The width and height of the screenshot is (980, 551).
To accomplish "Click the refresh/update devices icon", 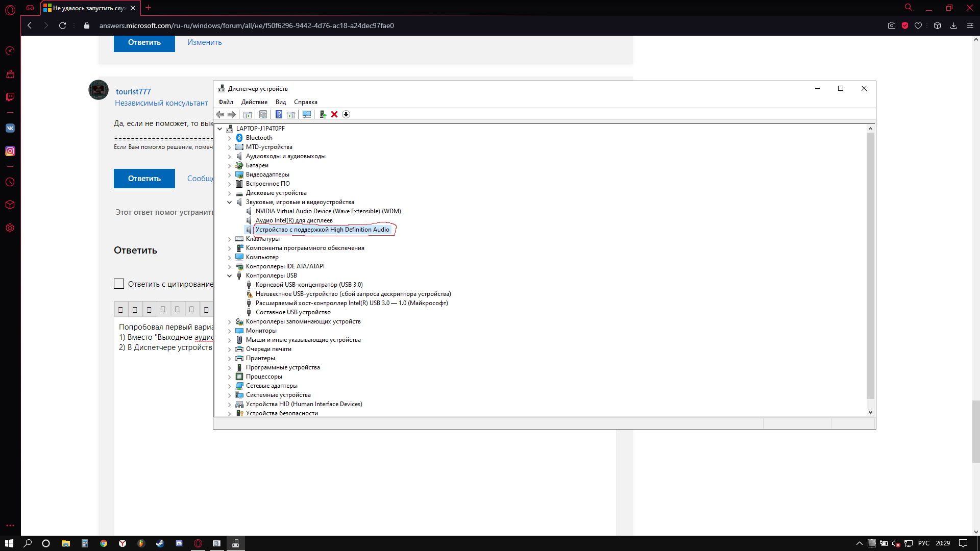I will [306, 114].
